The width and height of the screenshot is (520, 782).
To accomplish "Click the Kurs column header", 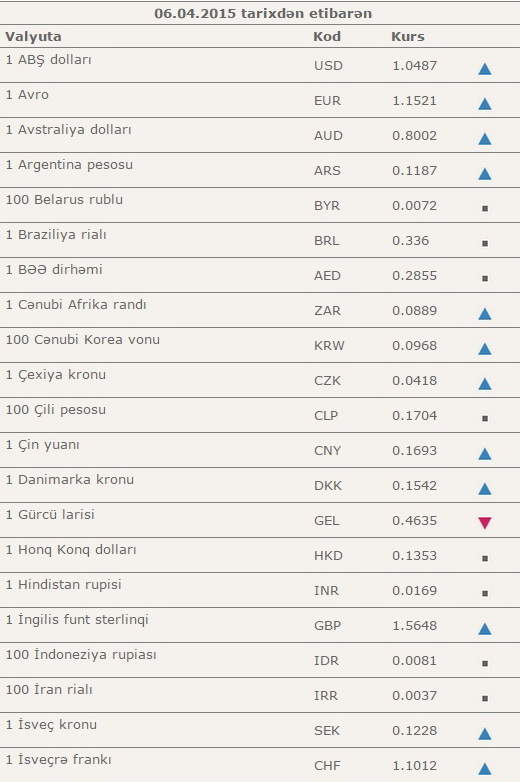I will pos(408,36).
